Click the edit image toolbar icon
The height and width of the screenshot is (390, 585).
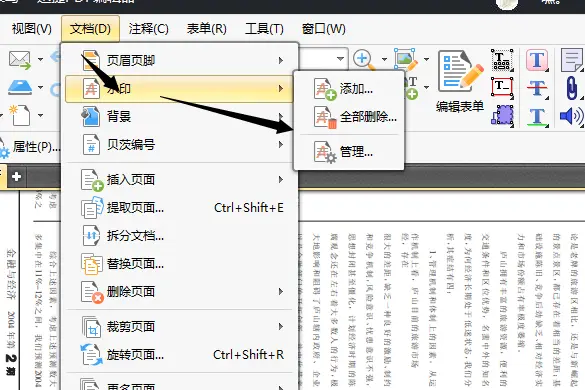(x=406, y=59)
